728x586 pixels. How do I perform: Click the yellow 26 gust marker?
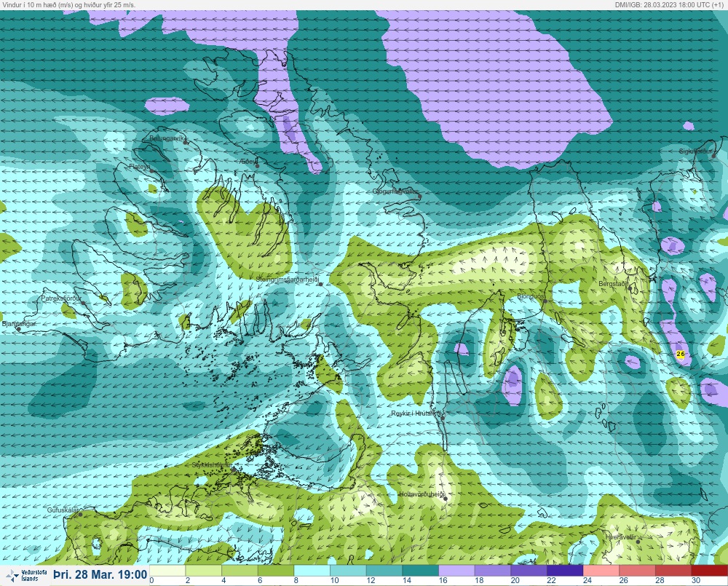(681, 354)
